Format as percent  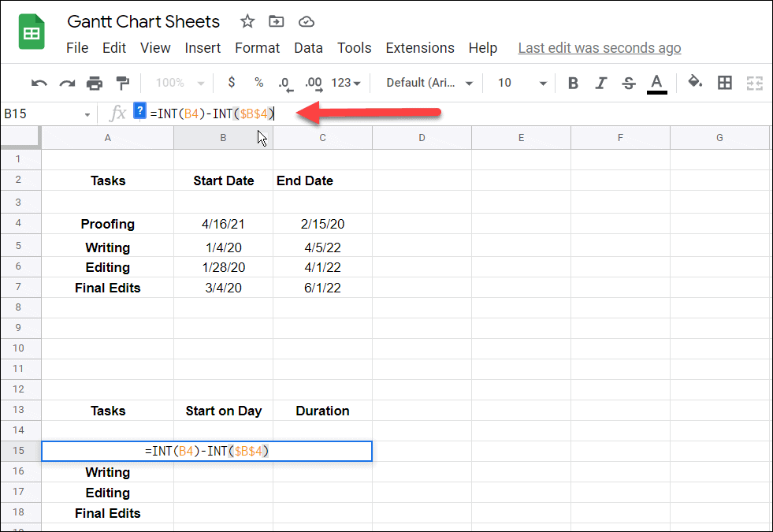pos(258,82)
